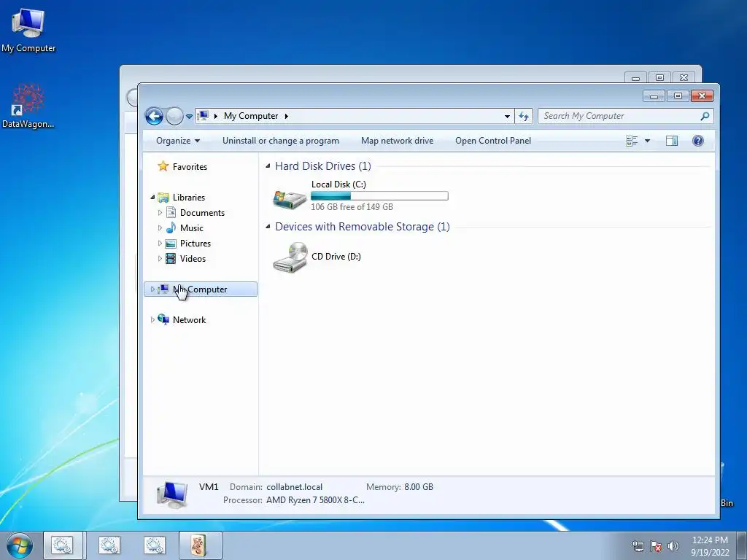Refresh the My Computer view
The image size is (747, 560).
point(524,116)
